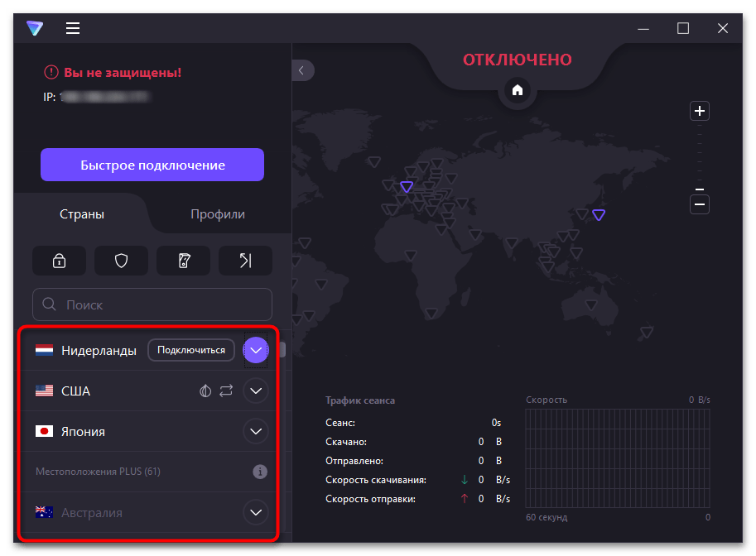This screenshot has width=756, height=556.
Task: Switch to the Профили tab
Action: tap(218, 214)
